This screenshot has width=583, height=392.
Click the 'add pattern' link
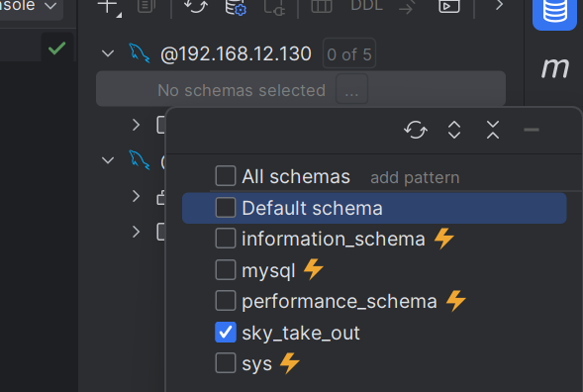coord(415,177)
